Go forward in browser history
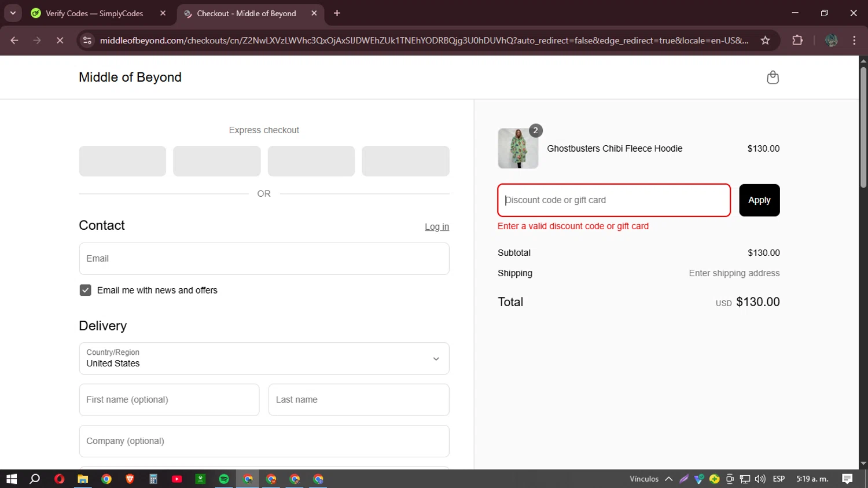Screen dimensions: 868x488 click(x=37, y=41)
